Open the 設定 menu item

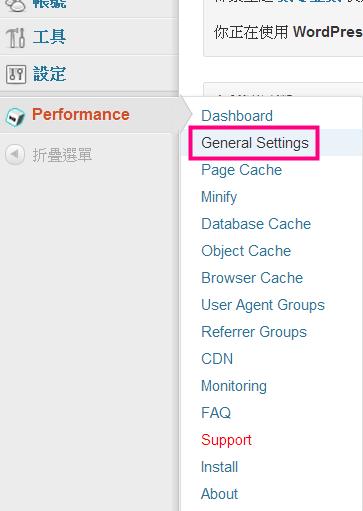point(49,74)
